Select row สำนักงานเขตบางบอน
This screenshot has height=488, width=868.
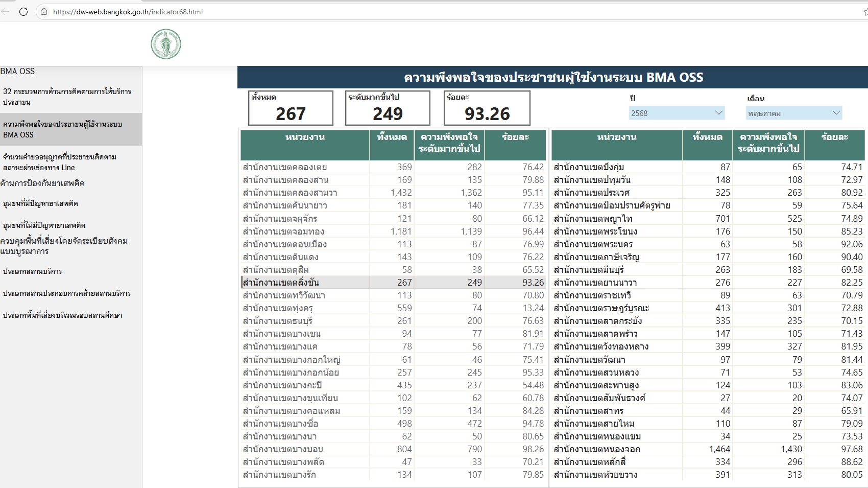tap(393, 449)
